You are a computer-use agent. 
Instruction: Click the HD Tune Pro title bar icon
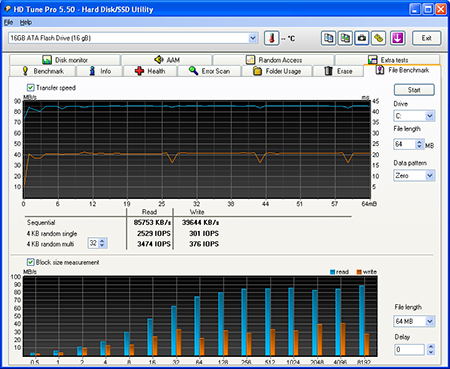(7, 9)
